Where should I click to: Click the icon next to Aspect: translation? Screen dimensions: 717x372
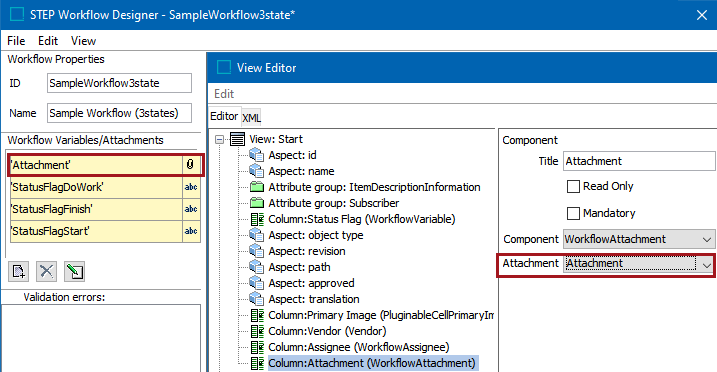click(x=257, y=299)
